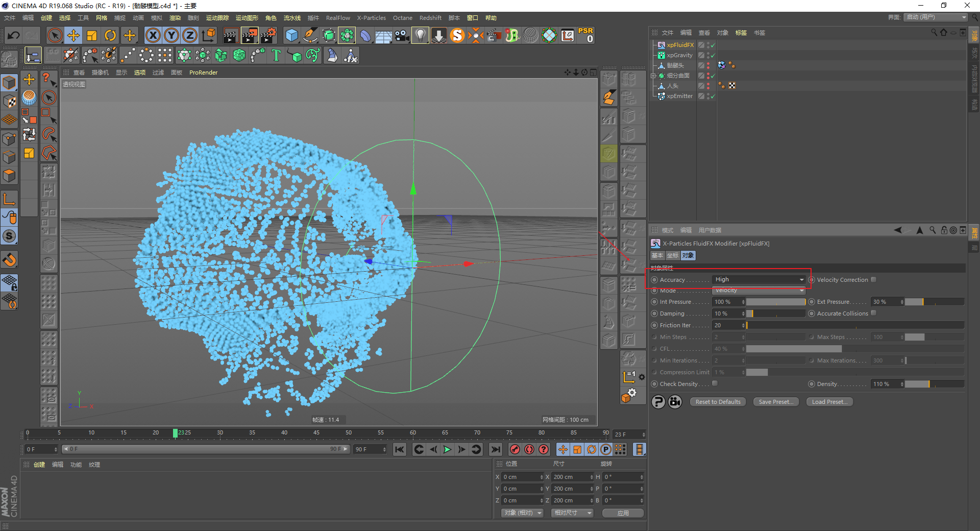Toggle 细分曲面 enable green checkmark
The height and width of the screenshot is (531, 980).
[713, 76]
